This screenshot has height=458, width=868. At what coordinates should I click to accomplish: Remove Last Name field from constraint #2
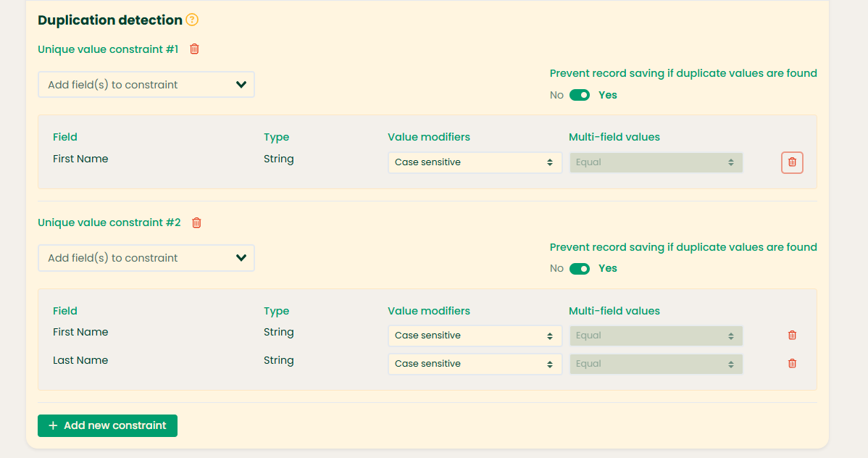pos(792,364)
